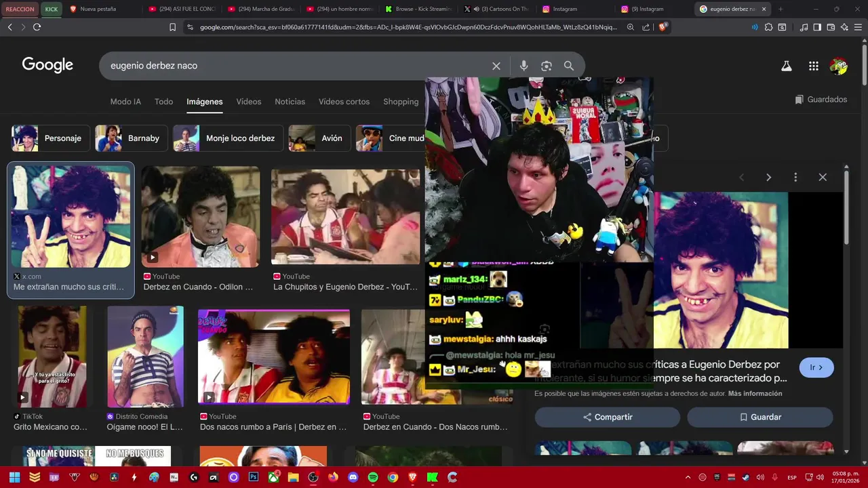
Task: Switch to the (9) Instagram tab
Action: tap(654, 9)
